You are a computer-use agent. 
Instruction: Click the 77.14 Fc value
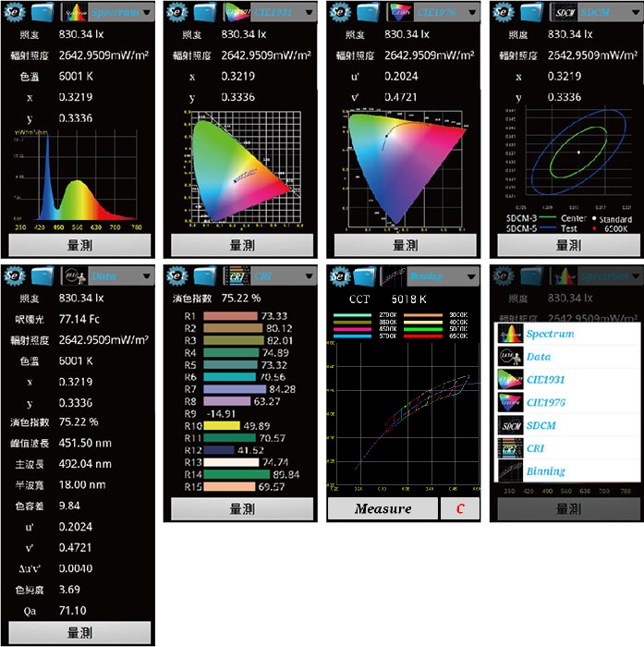click(x=79, y=319)
